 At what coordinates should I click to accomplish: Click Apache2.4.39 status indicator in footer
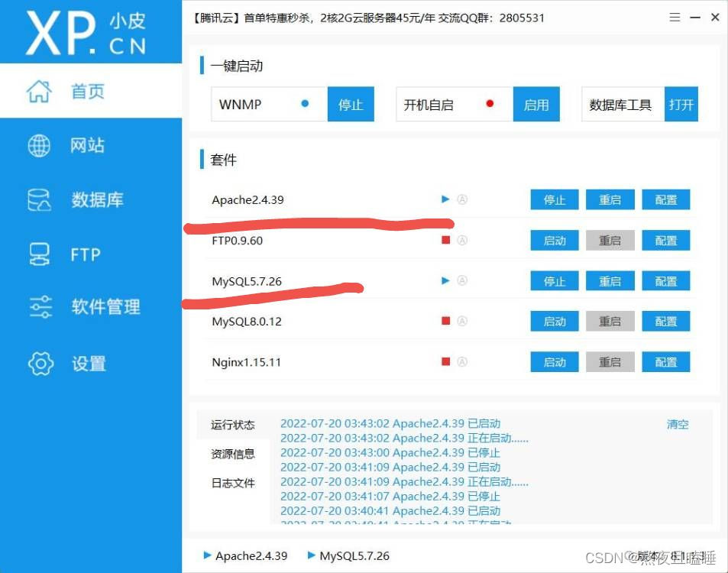coord(207,555)
